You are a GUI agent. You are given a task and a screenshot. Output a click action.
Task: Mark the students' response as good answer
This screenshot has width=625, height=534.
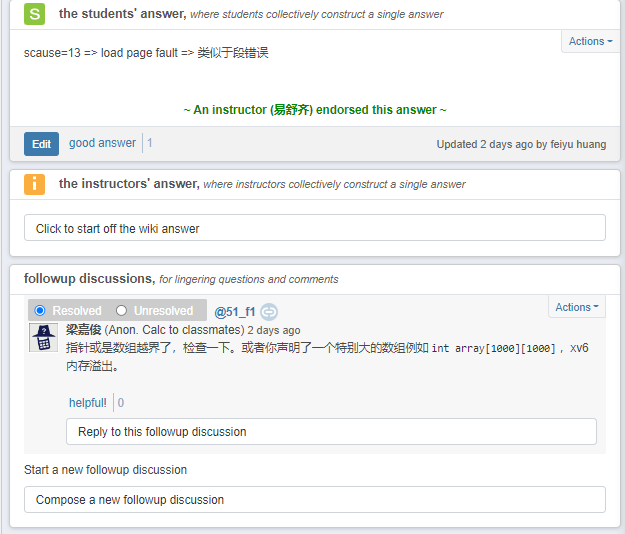point(102,143)
